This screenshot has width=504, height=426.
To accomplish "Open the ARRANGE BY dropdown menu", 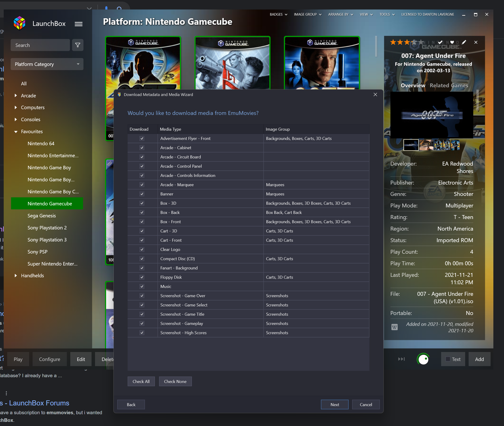I will click(x=341, y=15).
